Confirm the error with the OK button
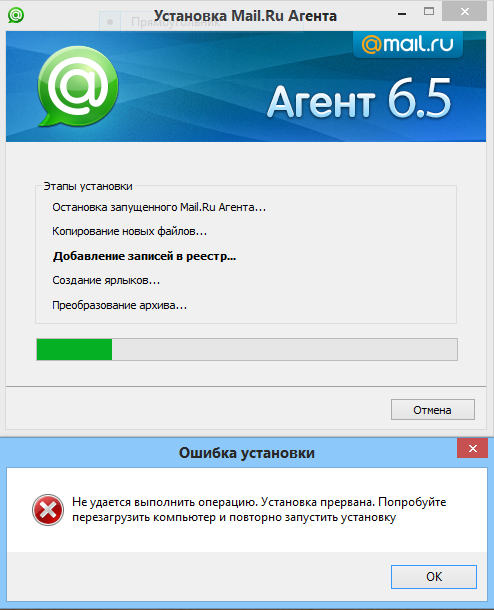This screenshot has height=610, width=494. pos(434,577)
